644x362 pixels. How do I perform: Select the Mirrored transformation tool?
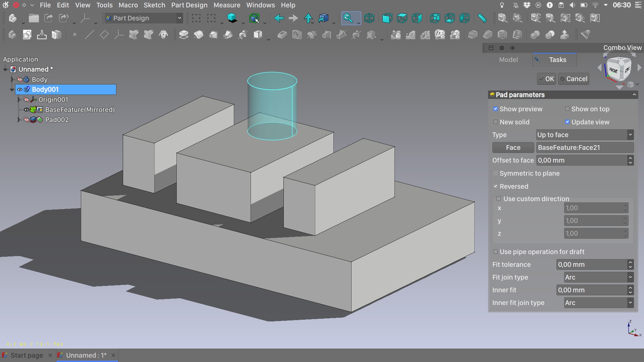coord(396,35)
